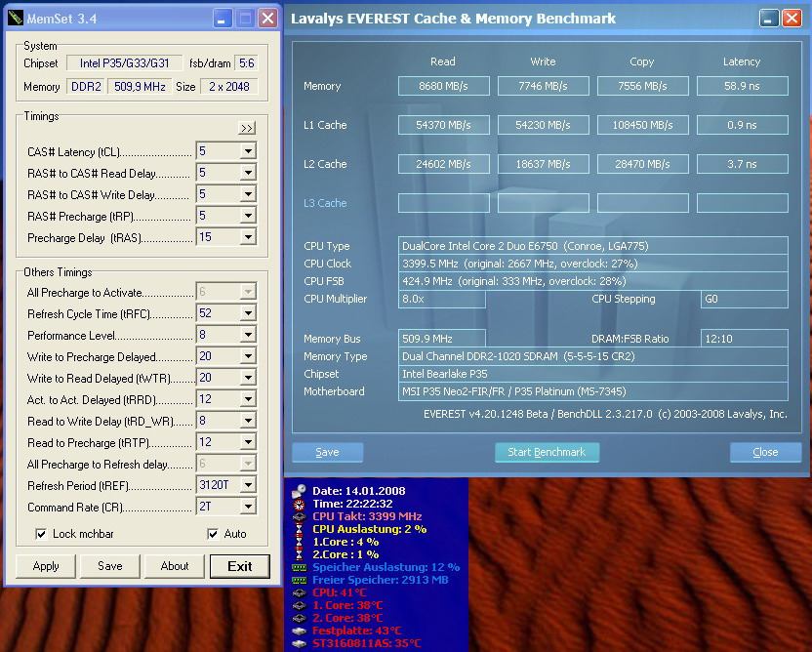The image size is (812, 652).
Task: Click Memory Type Dual Channel DDR2-1020 value
Action: click(593, 356)
